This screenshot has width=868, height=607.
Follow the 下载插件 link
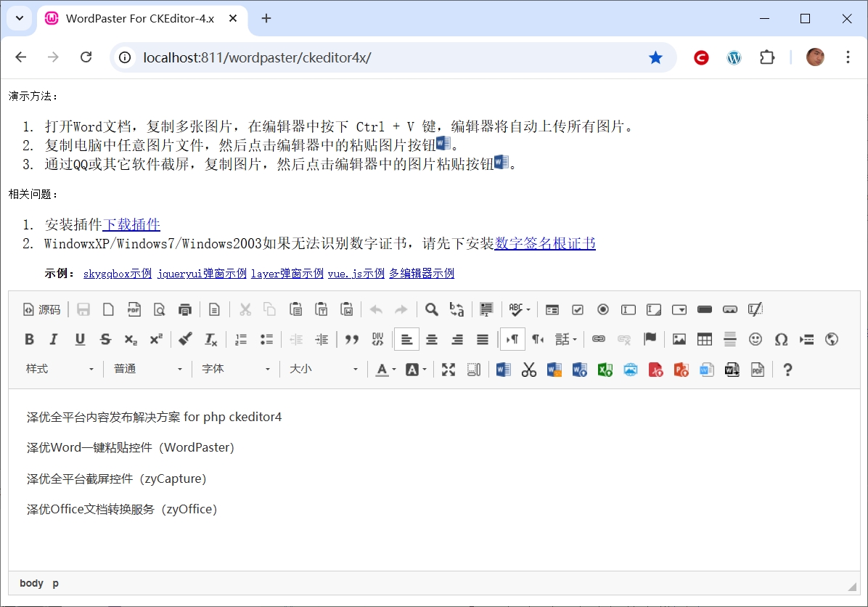131,224
